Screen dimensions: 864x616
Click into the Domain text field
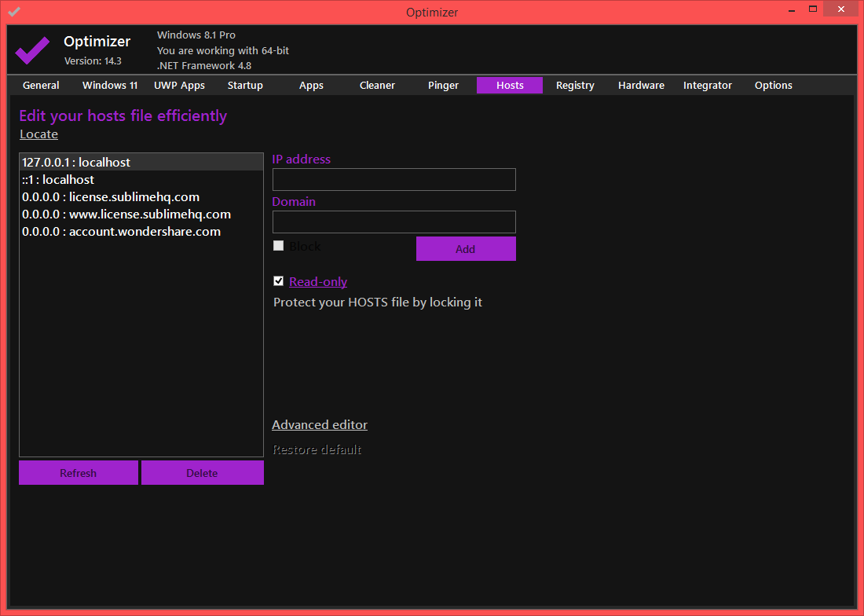point(394,222)
